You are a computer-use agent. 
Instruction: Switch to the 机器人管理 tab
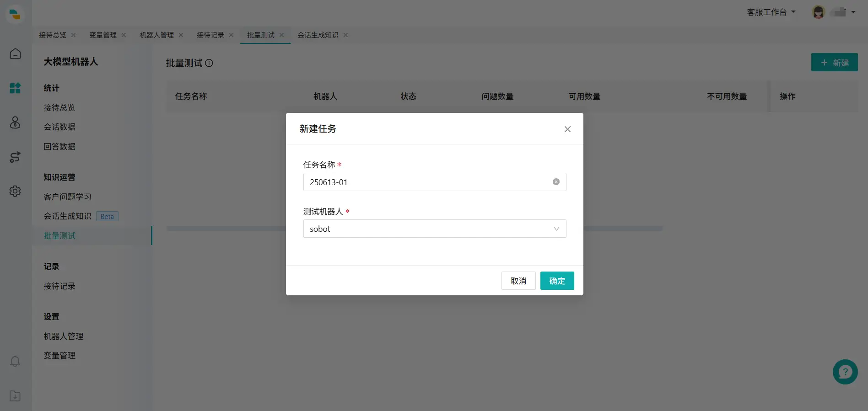point(157,35)
